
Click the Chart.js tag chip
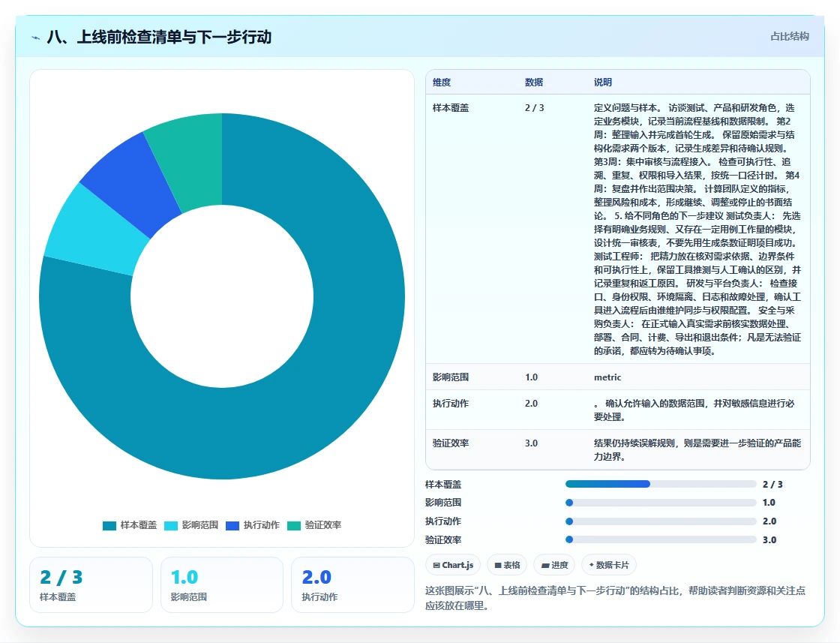(x=453, y=565)
